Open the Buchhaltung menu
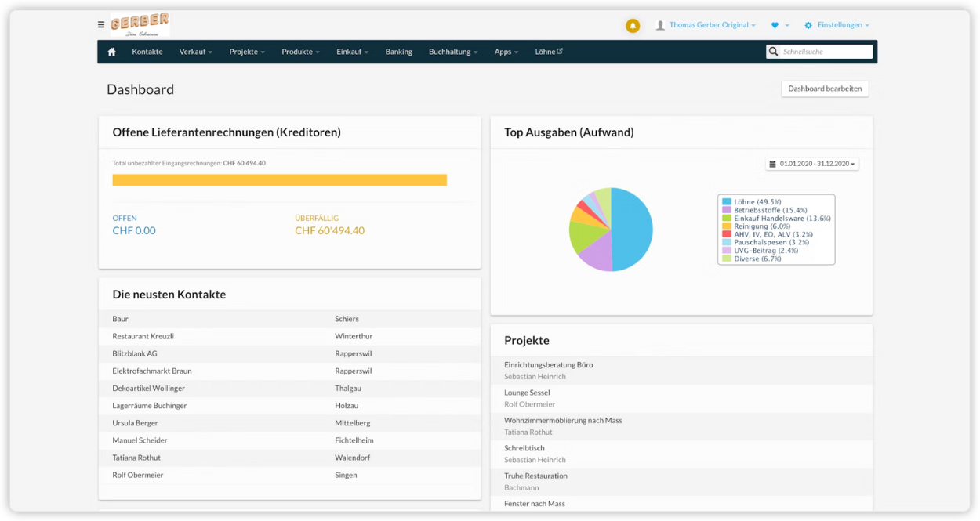 point(452,52)
